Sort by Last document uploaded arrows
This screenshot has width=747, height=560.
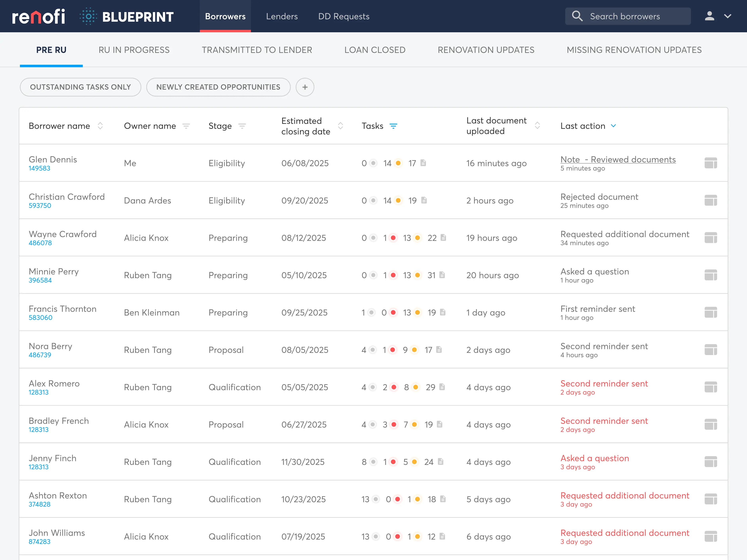click(x=537, y=126)
